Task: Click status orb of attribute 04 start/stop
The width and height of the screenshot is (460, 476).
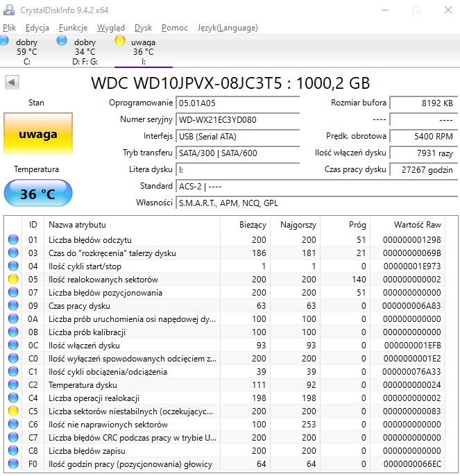Action: (x=13, y=266)
